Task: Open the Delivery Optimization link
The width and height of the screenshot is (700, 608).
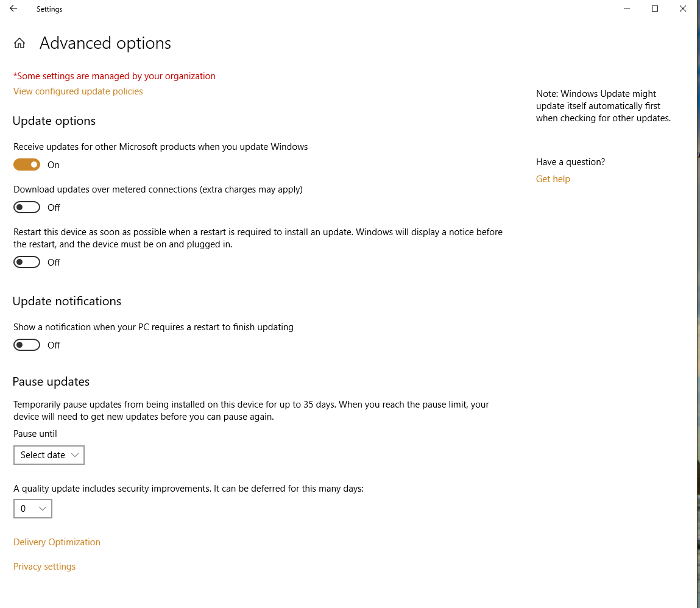Action: click(x=57, y=542)
